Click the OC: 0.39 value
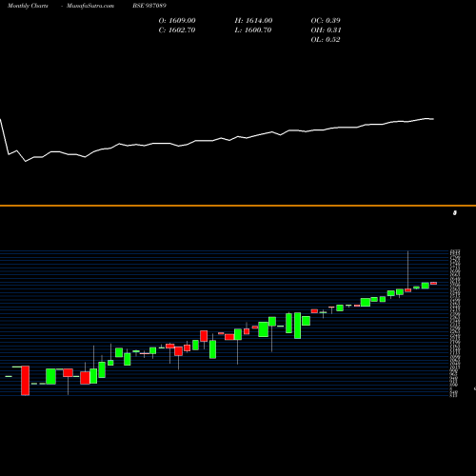The height and width of the screenshot is (476, 476). click(x=326, y=21)
